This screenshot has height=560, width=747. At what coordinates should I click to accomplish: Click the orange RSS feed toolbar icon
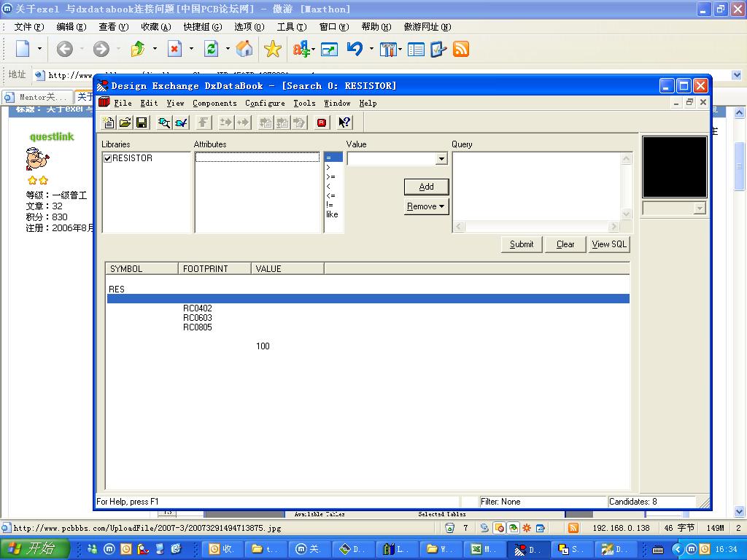[x=461, y=49]
